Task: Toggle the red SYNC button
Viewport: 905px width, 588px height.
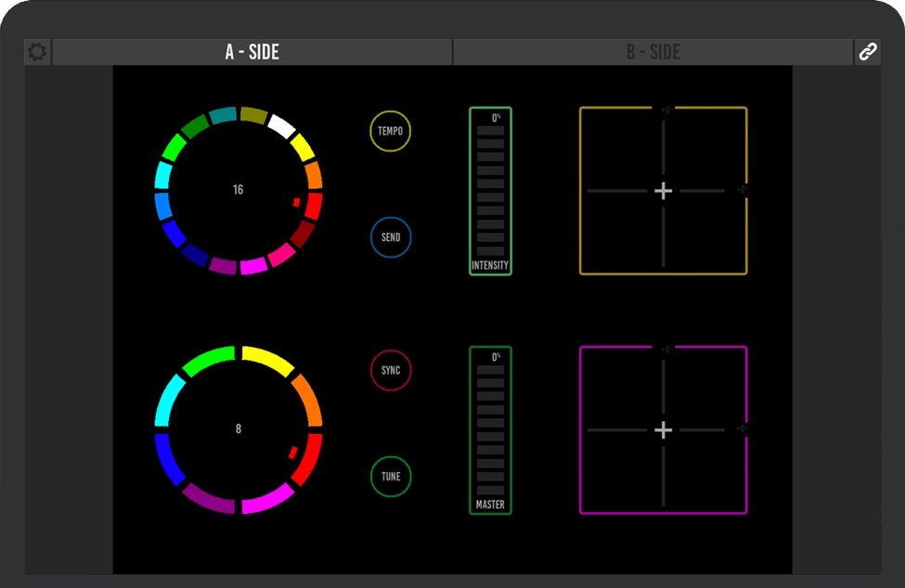Action: [391, 371]
